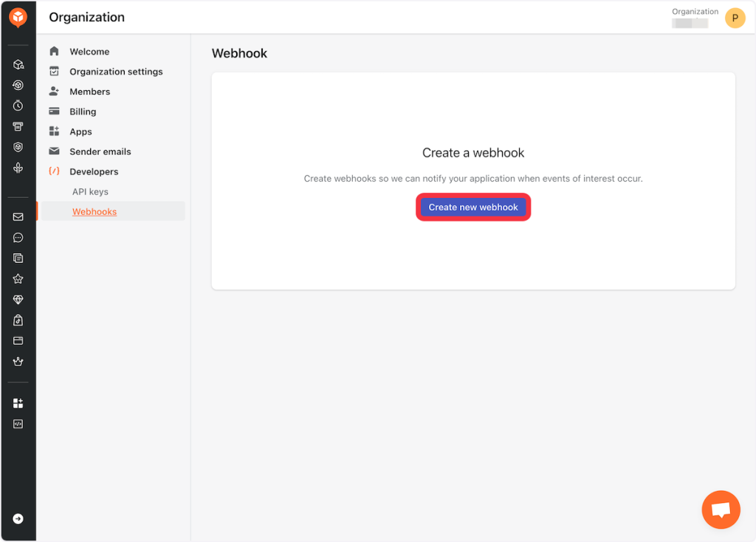Expand the sidebar with the arrow icon

[x=18, y=518]
